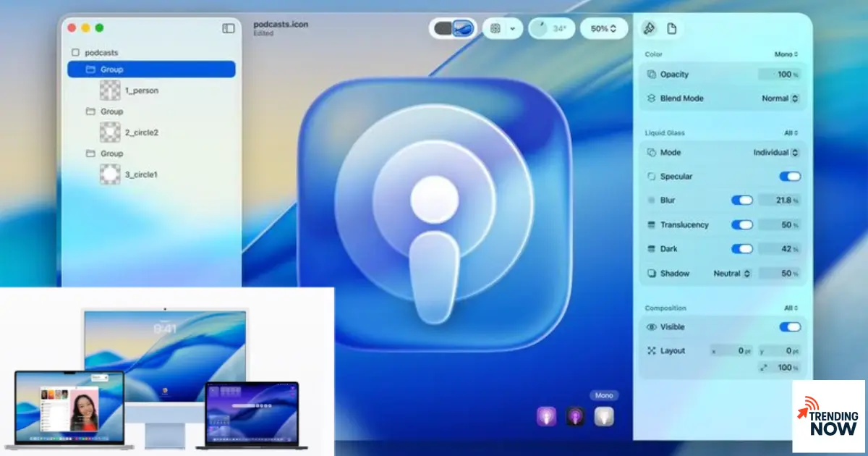Open the document inspector tab

pyautogui.click(x=672, y=28)
